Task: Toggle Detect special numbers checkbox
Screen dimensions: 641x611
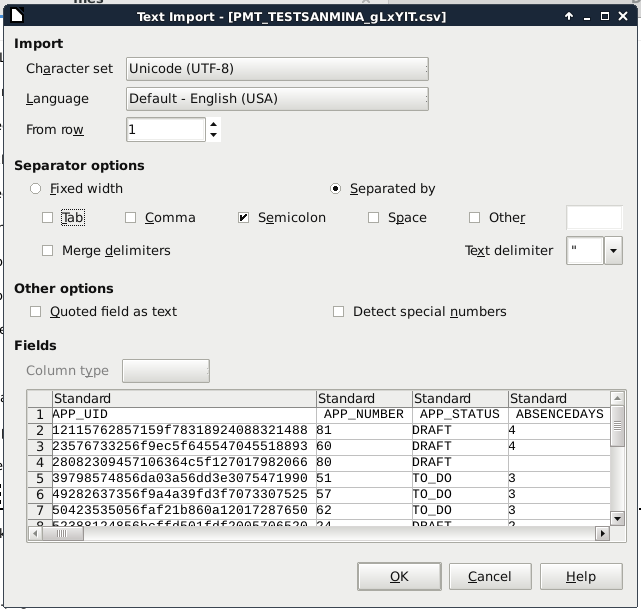Action: pyautogui.click(x=340, y=312)
